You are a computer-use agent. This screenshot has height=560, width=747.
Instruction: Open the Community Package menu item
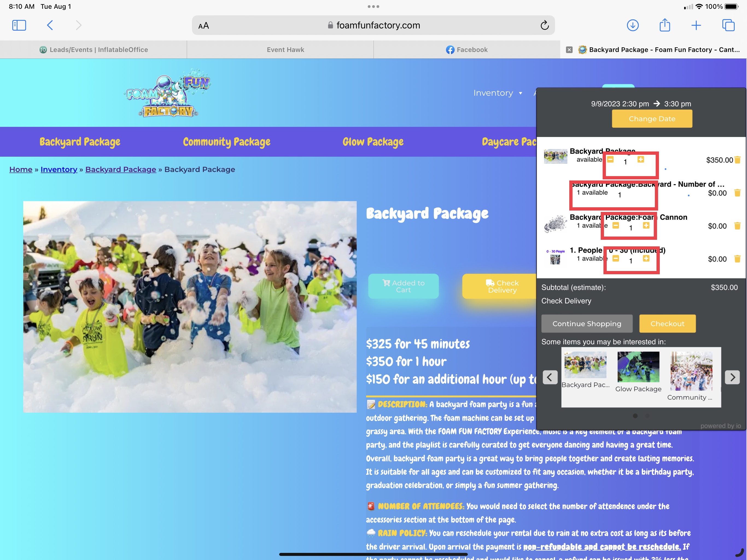coord(227,142)
